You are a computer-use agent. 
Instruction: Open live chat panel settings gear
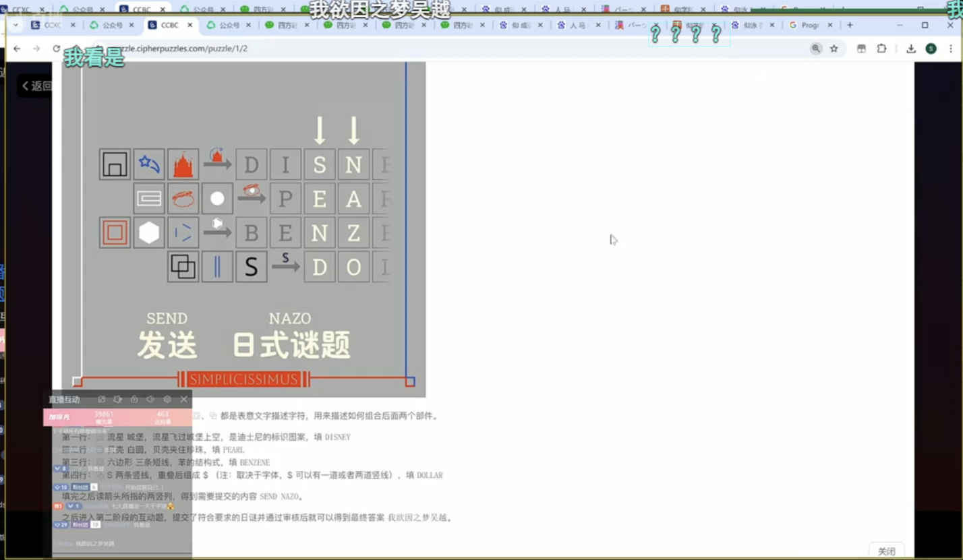167,400
